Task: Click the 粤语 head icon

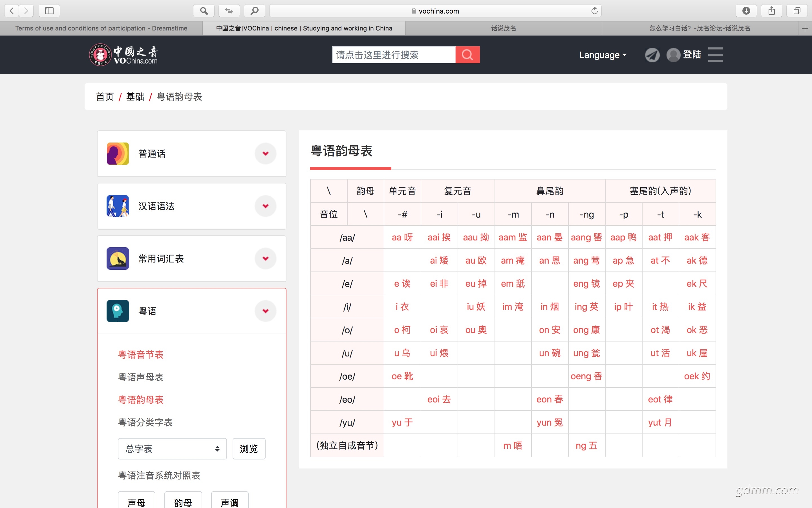Action: (x=118, y=311)
